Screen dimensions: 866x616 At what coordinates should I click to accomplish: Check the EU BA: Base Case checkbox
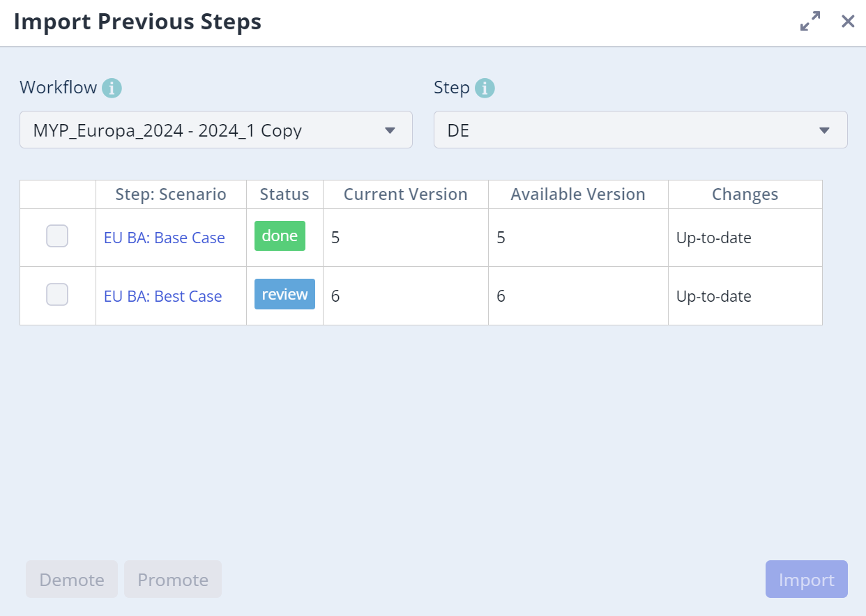57,236
